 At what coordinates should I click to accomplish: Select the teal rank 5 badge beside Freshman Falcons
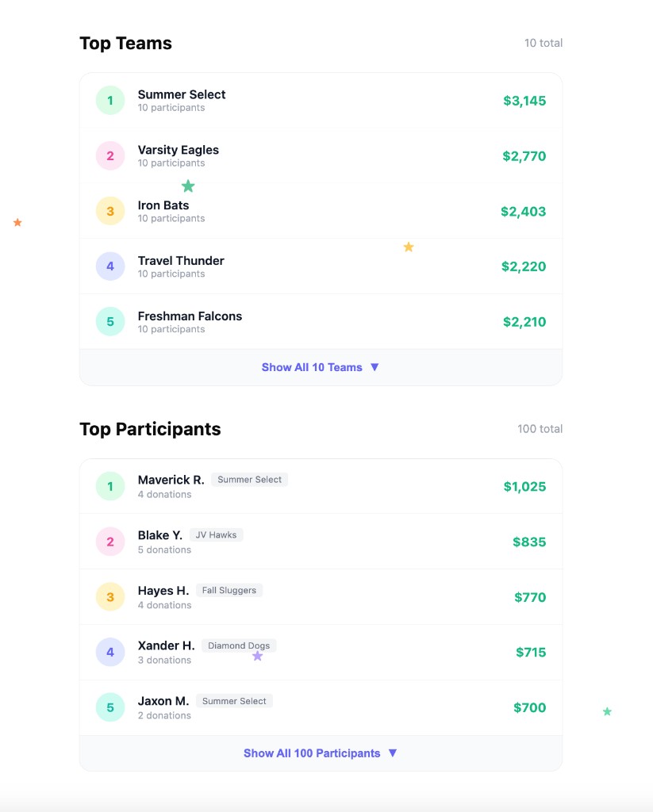(x=109, y=321)
